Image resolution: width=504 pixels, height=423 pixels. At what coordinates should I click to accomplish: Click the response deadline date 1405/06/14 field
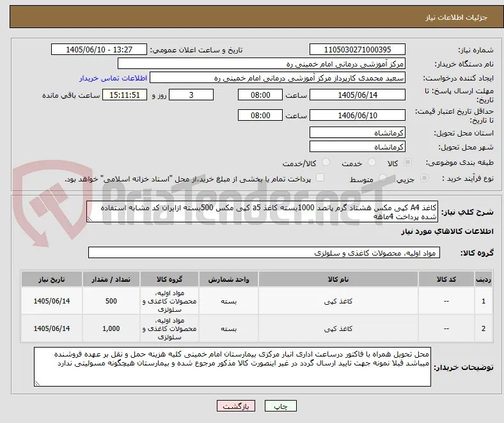point(357,95)
